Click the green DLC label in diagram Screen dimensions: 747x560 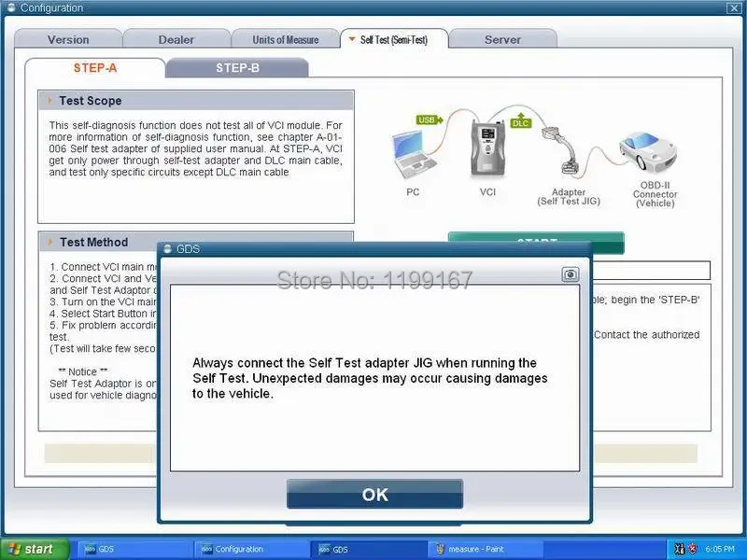(x=521, y=121)
